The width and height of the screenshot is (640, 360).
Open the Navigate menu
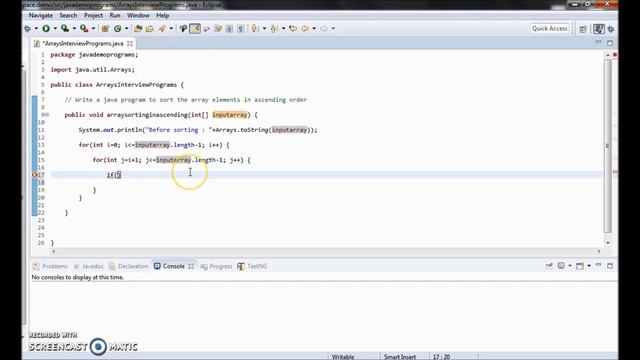[x=40, y=16]
